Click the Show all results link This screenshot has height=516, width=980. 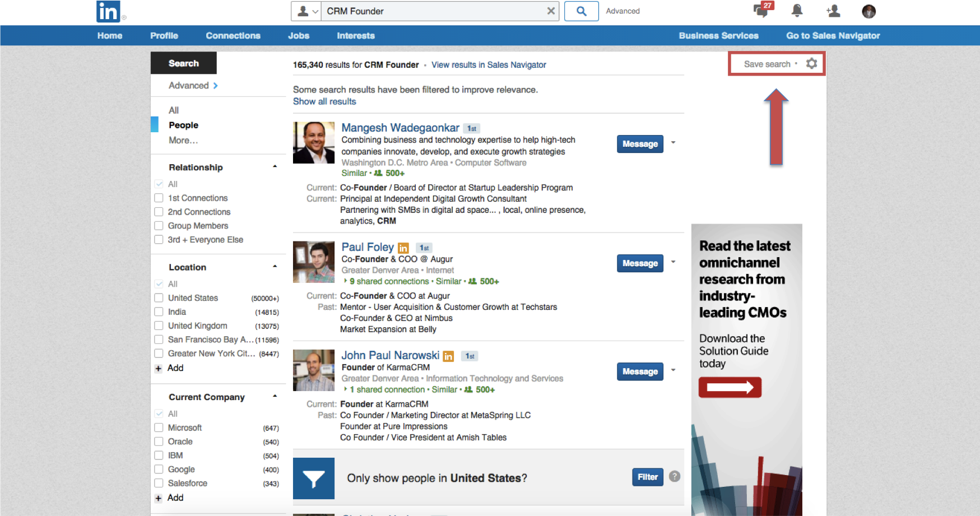(324, 101)
